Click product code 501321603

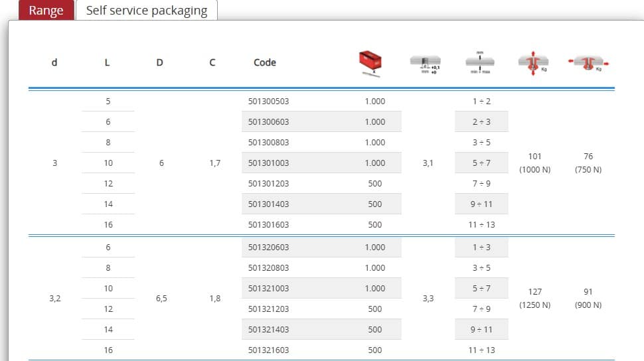click(x=269, y=350)
